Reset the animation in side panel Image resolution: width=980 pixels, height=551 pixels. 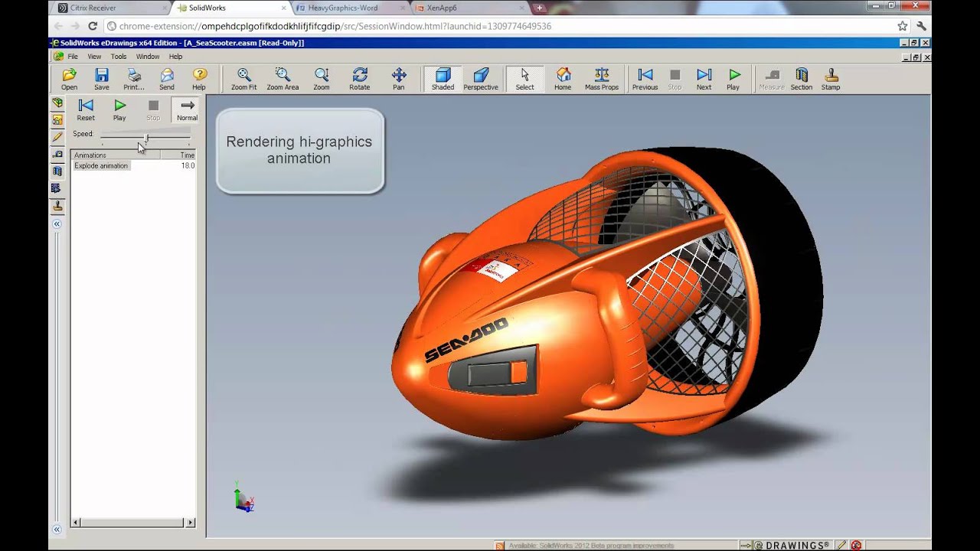tap(86, 109)
